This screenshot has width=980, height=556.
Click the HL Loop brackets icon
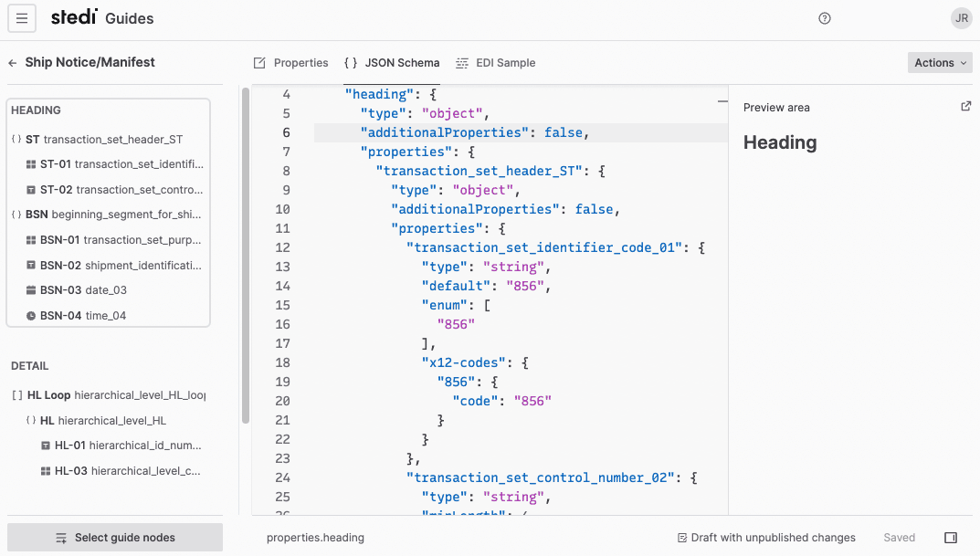click(x=16, y=394)
